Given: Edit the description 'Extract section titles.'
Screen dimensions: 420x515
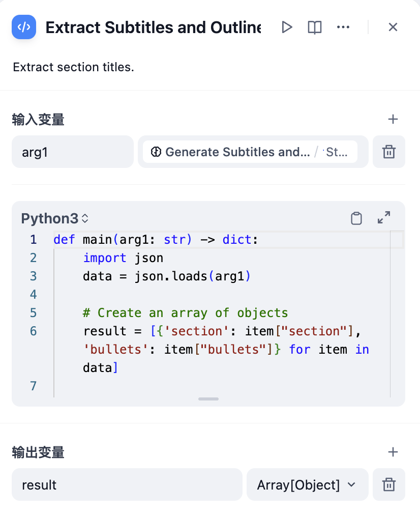Looking at the screenshot, I should pyautogui.click(x=74, y=67).
